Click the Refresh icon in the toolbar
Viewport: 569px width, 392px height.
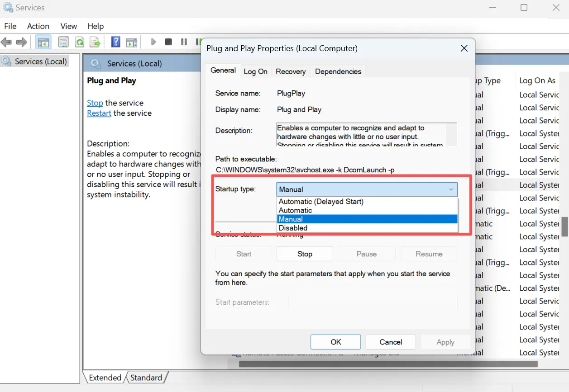pyautogui.click(x=80, y=43)
